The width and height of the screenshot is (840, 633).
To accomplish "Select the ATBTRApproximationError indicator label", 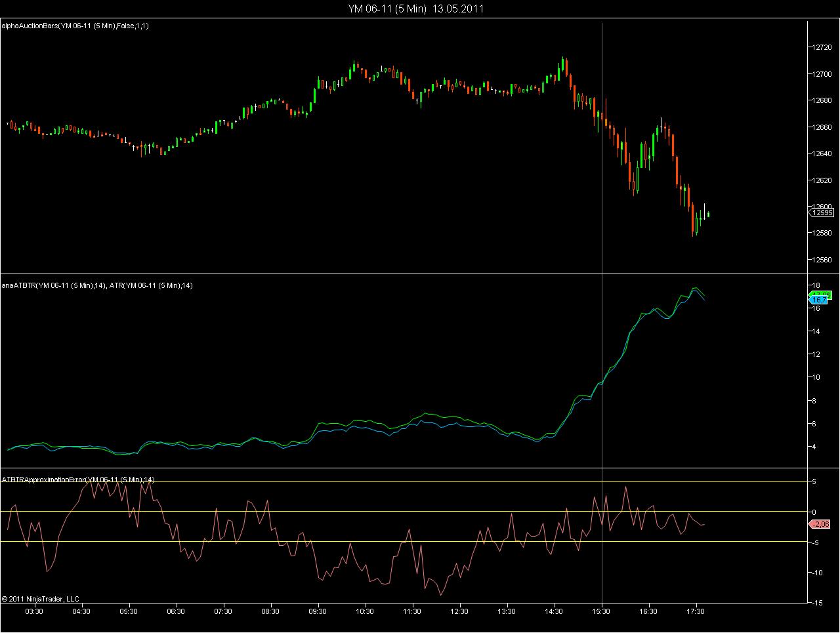I will coord(78,480).
